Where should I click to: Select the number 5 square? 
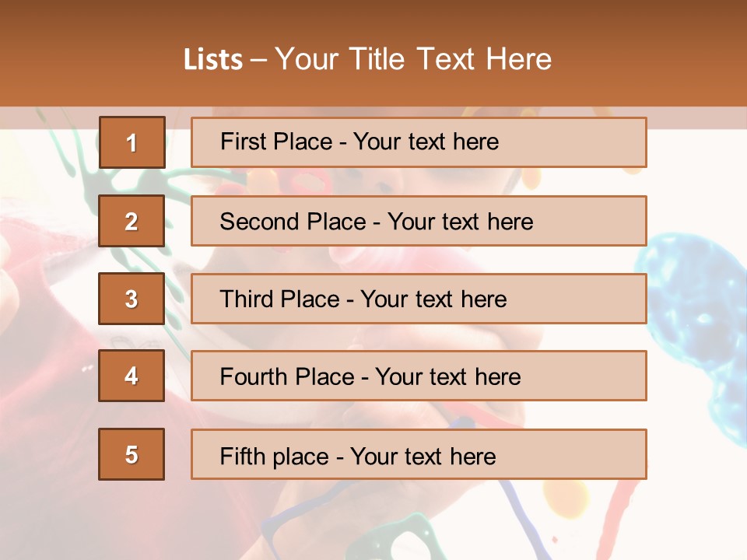132,454
